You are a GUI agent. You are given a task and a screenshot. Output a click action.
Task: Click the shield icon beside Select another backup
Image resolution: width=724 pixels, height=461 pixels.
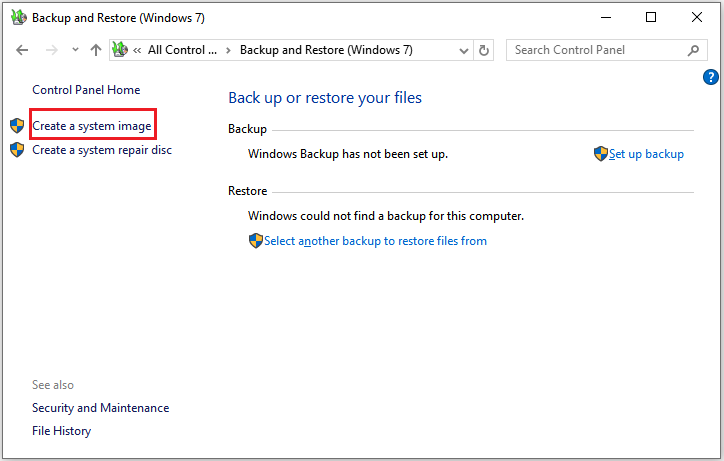pos(255,241)
